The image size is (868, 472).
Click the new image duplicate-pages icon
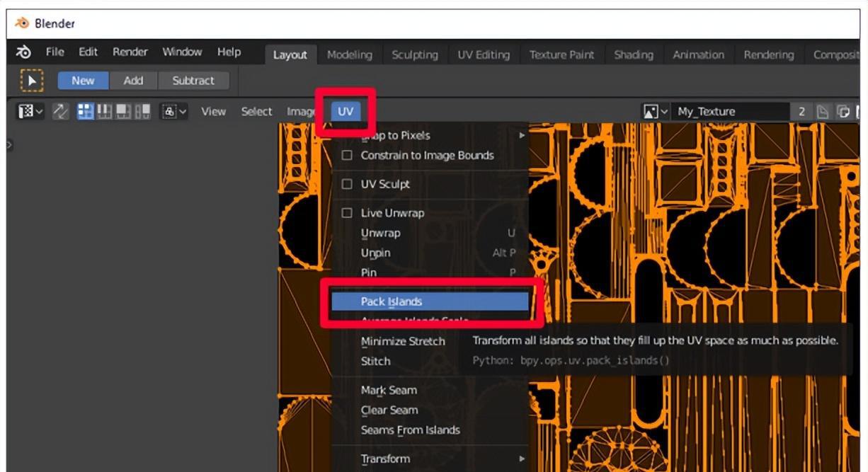click(x=843, y=111)
